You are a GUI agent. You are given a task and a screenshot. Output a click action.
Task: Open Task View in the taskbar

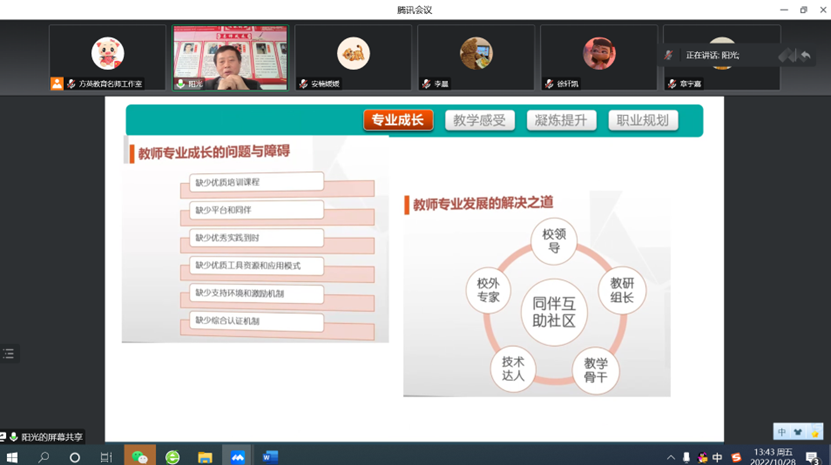106,456
